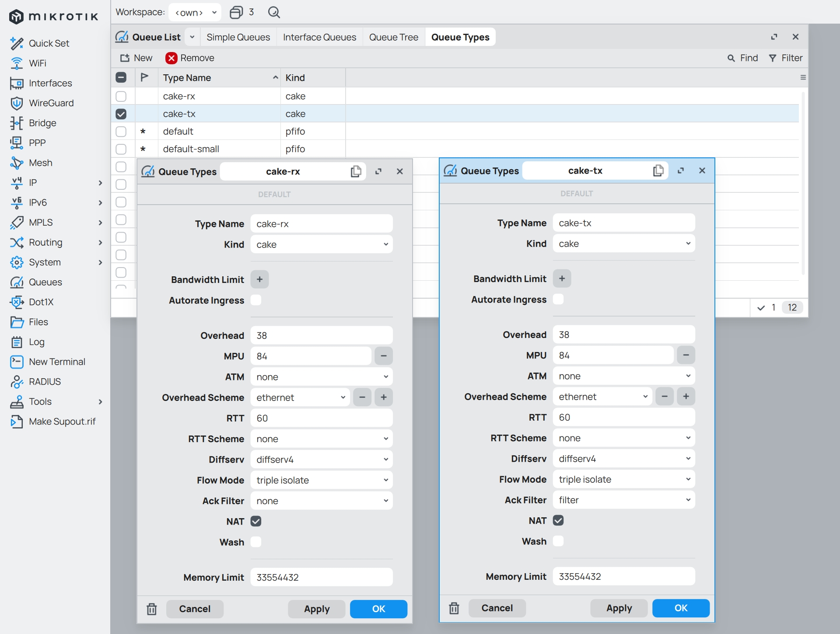Open Files folder icon
This screenshot has width=840, height=634.
click(17, 322)
